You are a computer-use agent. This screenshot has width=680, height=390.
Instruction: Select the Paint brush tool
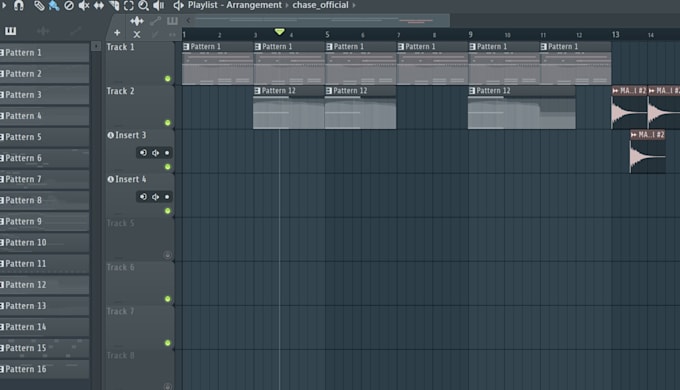coord(54,6)
